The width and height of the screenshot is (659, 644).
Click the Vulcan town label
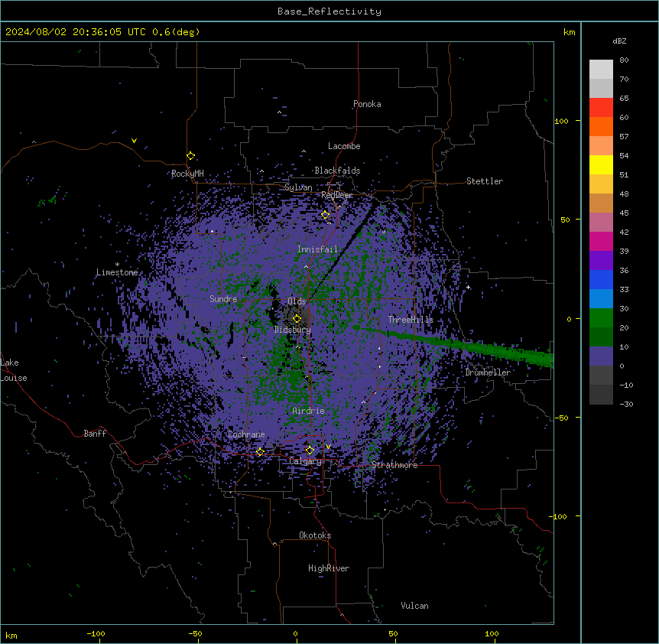[415, 606]
